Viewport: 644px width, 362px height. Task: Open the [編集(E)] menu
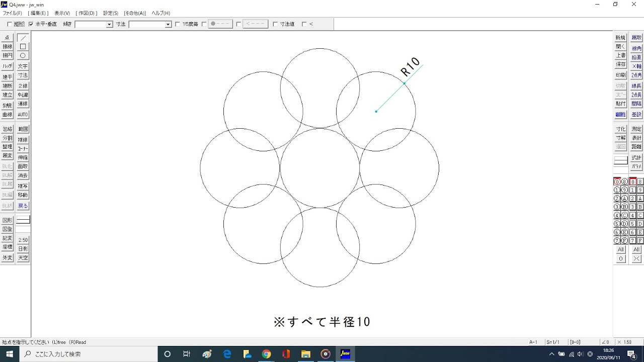click(x=38, y=13)
